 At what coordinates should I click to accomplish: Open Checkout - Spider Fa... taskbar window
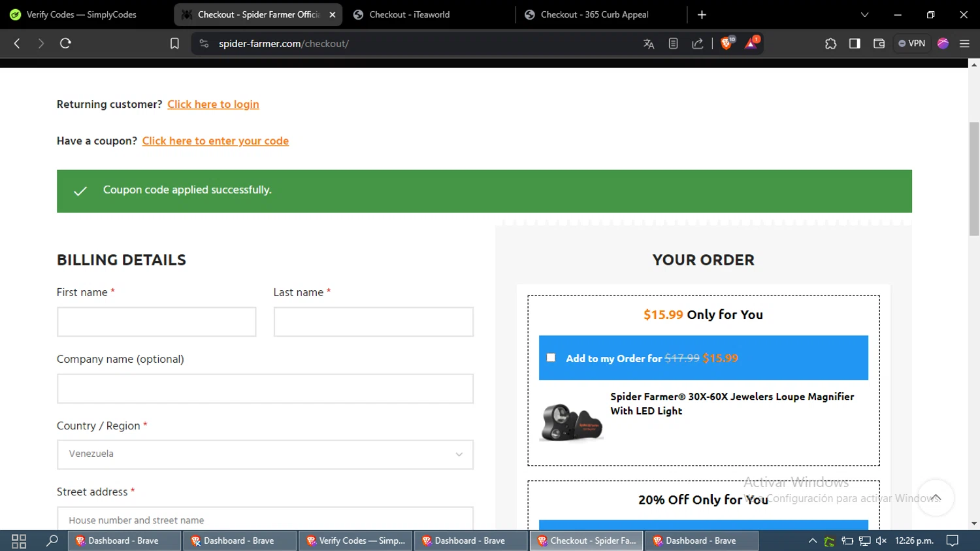coord(586,541)
